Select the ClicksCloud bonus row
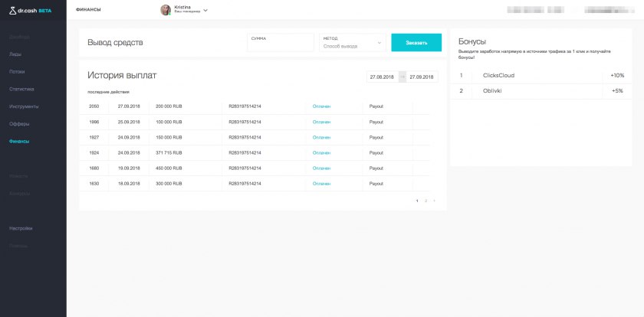644x317 pixels. [x=541, y=76]
